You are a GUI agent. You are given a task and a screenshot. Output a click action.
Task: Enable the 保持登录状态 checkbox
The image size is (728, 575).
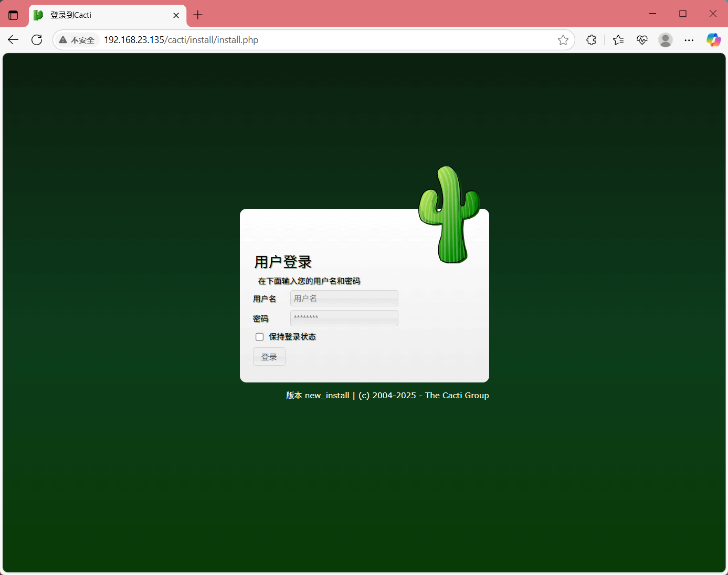[x=259, y=337]
